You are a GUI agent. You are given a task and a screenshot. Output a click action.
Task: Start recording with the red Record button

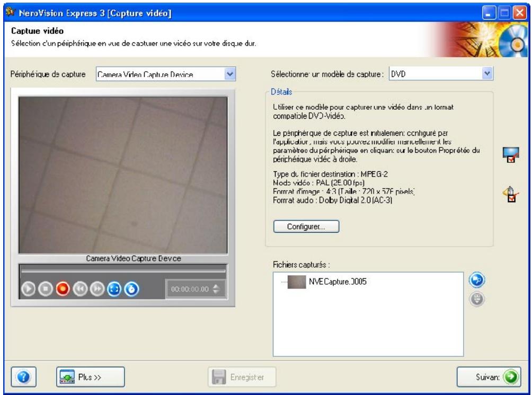(x=63, y=289)
